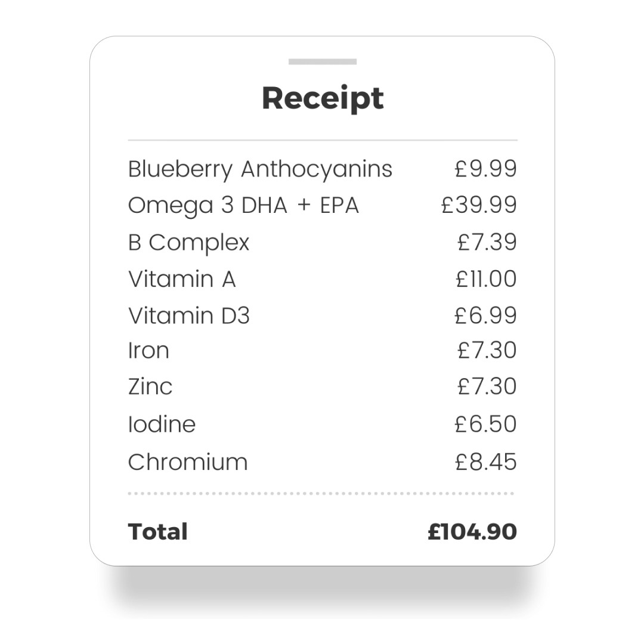Click the Zinc price £7.30
The width and height of the screenshot is (644, 644).
487,386
